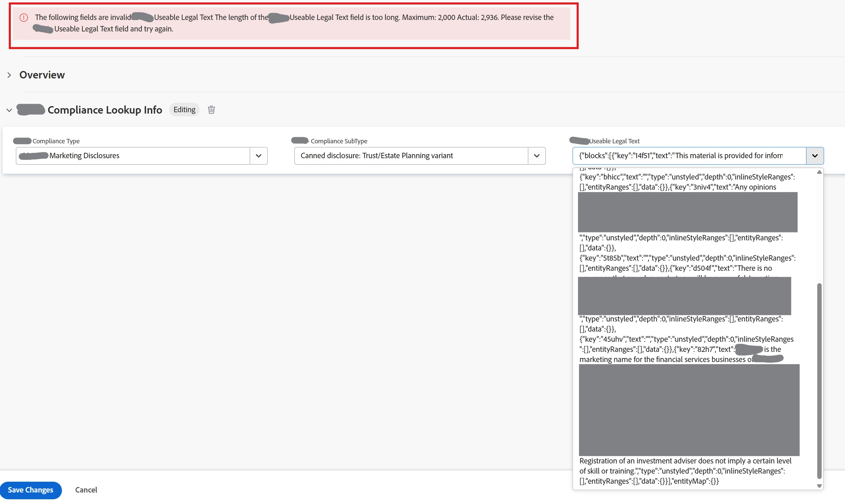
Task: Click the error alert icon in banner
Action: click(x=23, y=18)
